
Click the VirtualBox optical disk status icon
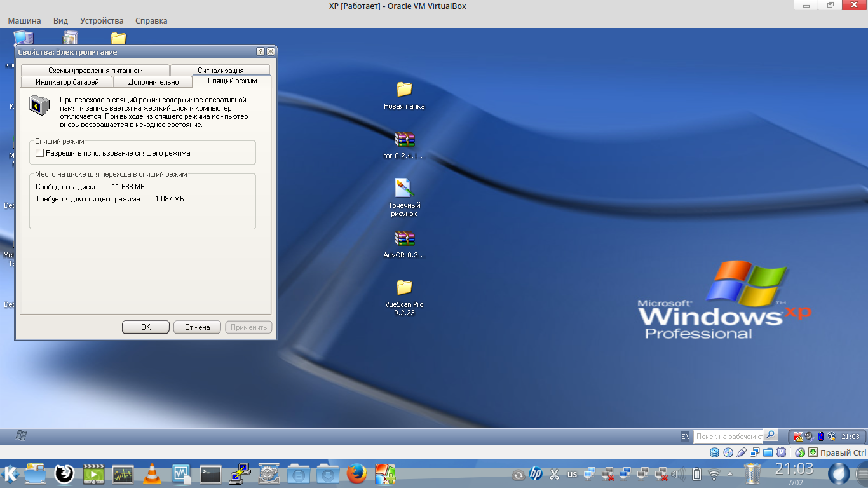(728, 452)
